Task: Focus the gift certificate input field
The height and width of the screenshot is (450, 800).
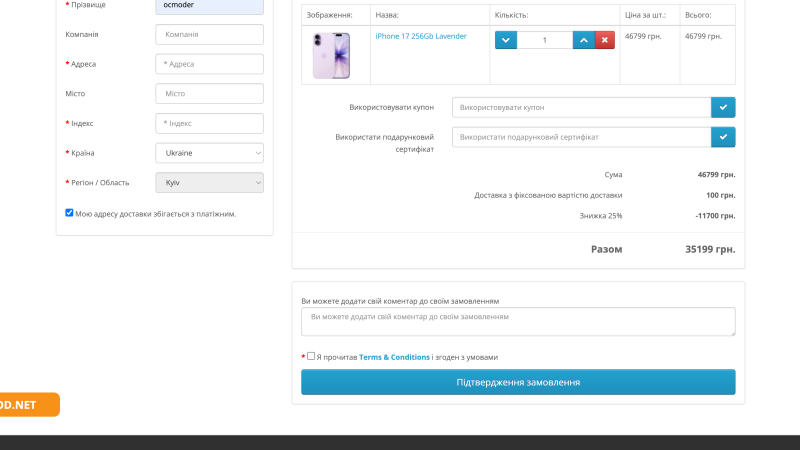Action: [x=582, y=137]
